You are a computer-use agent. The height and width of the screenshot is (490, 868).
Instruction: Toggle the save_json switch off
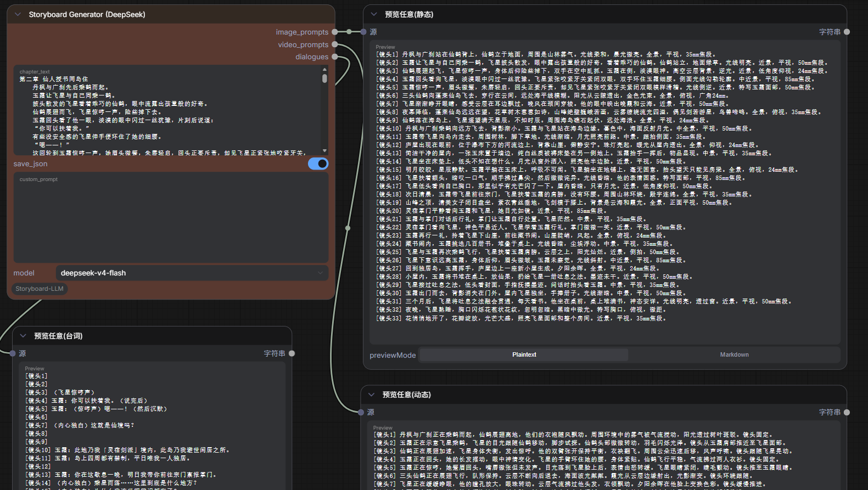pos(318,164)
